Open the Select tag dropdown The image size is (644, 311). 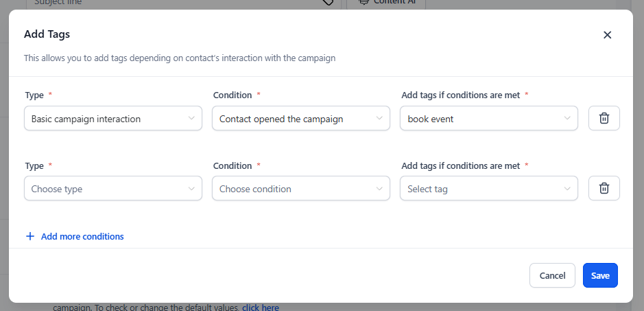click(x=489, y=188)
